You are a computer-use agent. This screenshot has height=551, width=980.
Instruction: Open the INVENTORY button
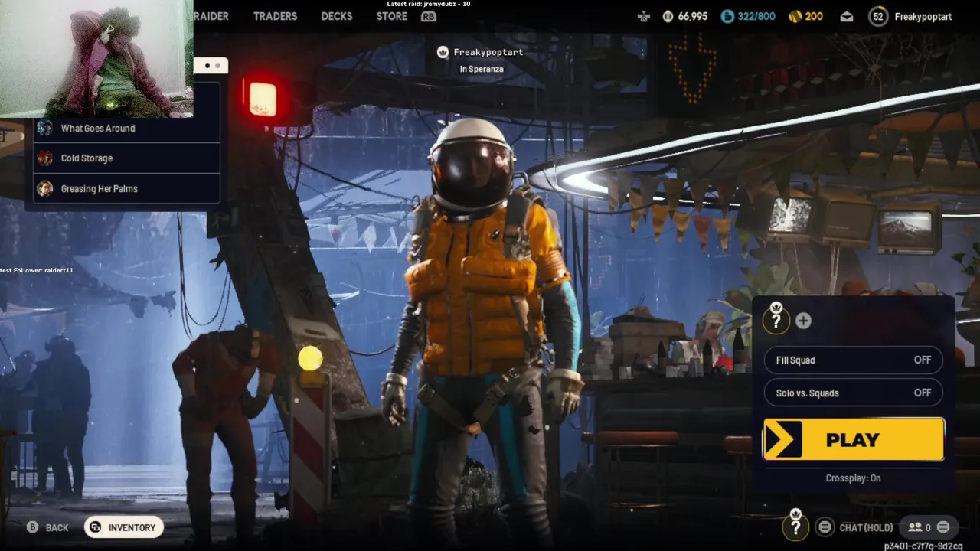pyautogui.click(x=123, y=527)
